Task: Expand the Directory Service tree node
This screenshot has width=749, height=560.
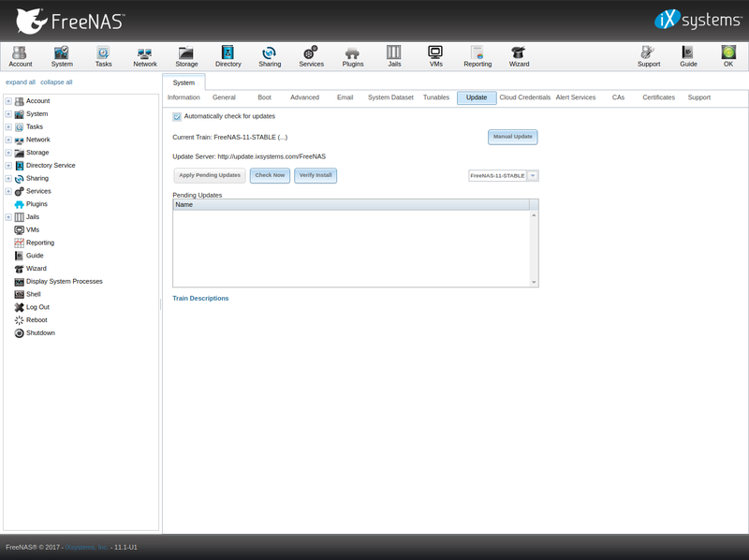Action: [8, 166]
